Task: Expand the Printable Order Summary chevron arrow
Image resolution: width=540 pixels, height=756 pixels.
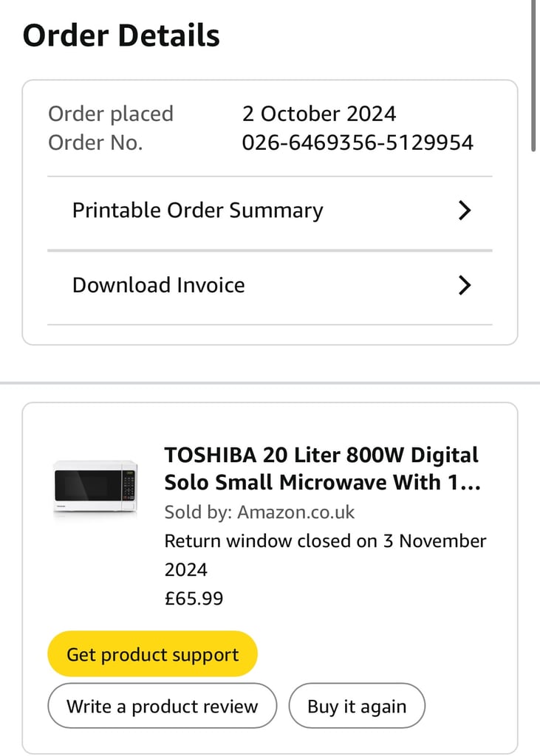Action: 464,210
